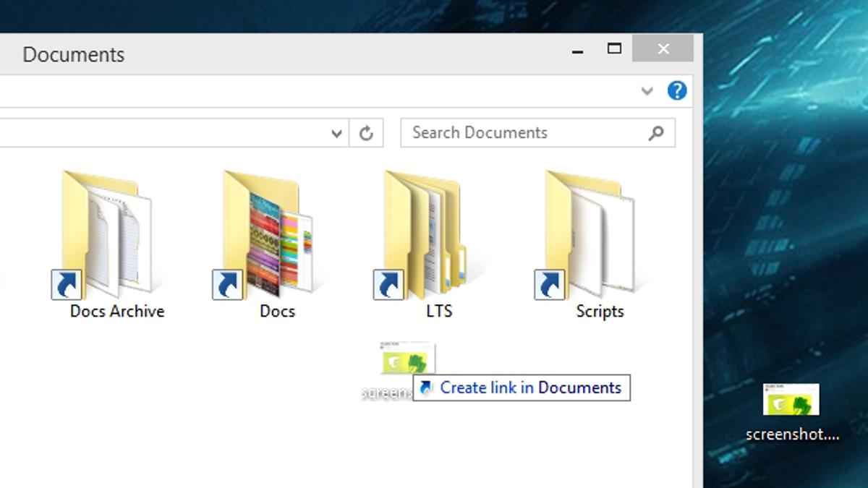Click the blue Help question mark icon
Screen dimensions: 868x488
click(676, 91)
